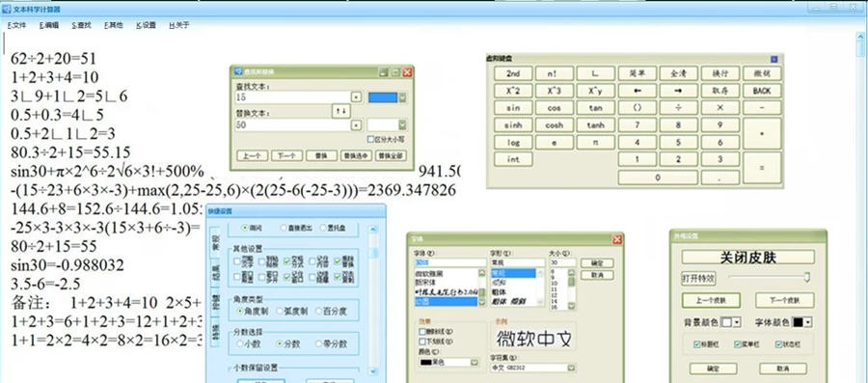Click the 替换选中 button
Screen dimensions: 868x383
[x=356, y=156]
